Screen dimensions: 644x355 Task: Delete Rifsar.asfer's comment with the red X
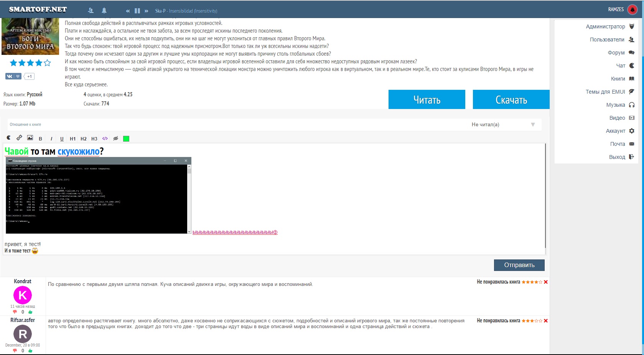[546, 321]
